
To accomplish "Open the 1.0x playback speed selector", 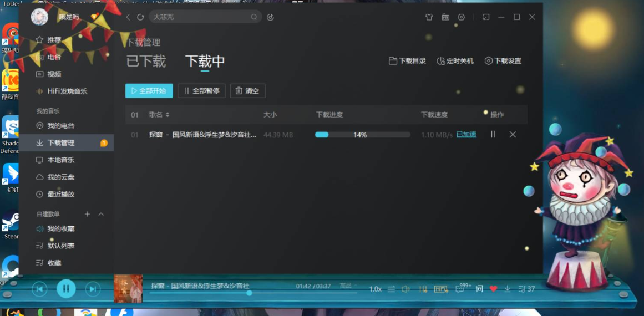I will tap(376, 289).
